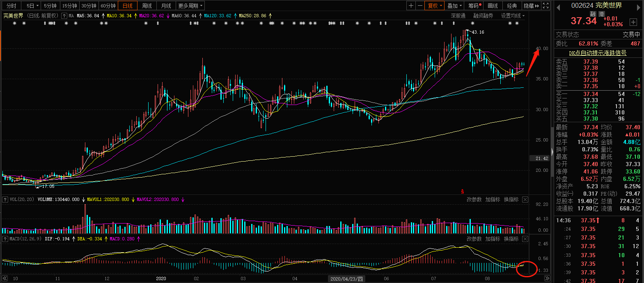The height and width of the screenshot is (283, 644).
Task: Close the VOL indicator panel
Action: pos(525,199)
